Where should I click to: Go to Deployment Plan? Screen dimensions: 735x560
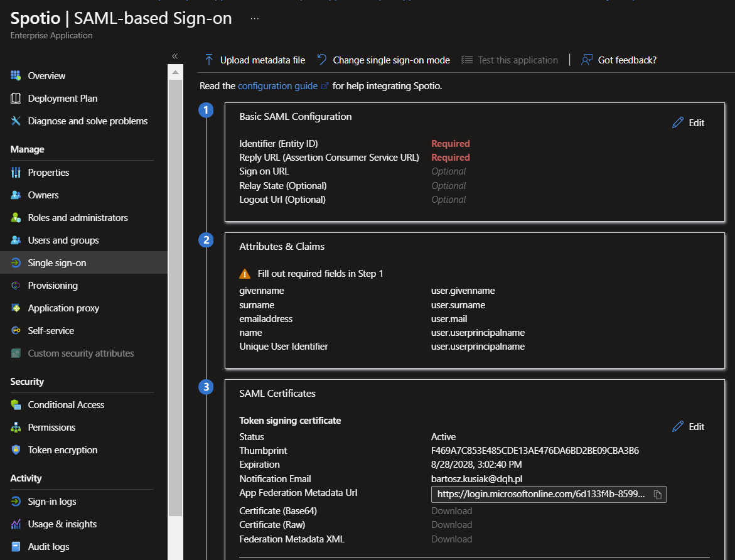tap(63, 98)
